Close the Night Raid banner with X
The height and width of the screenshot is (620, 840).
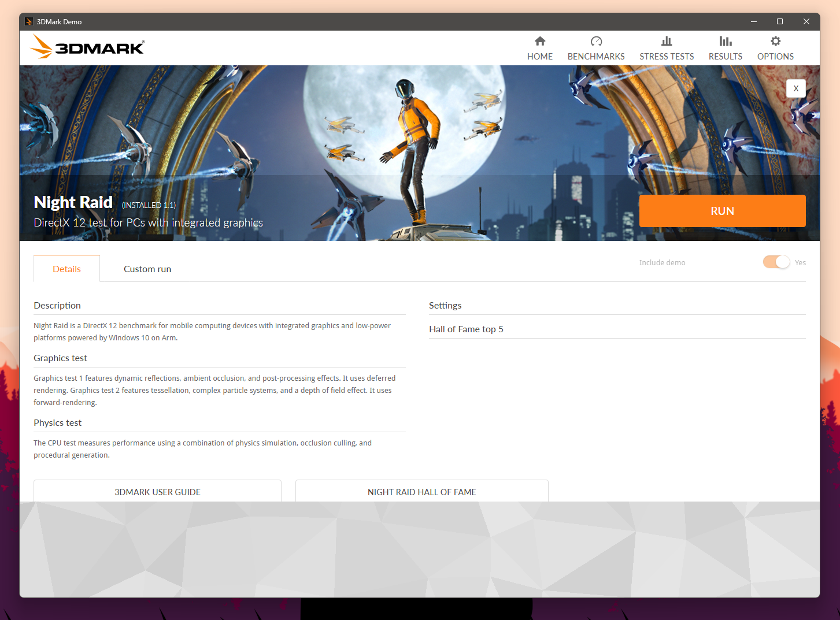(796, 88)
